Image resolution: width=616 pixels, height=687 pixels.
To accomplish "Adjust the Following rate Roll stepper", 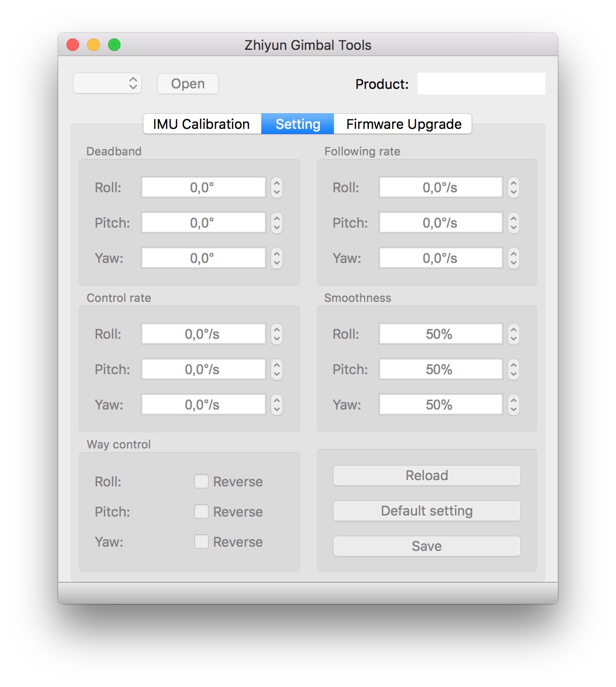I will [514, 188].
